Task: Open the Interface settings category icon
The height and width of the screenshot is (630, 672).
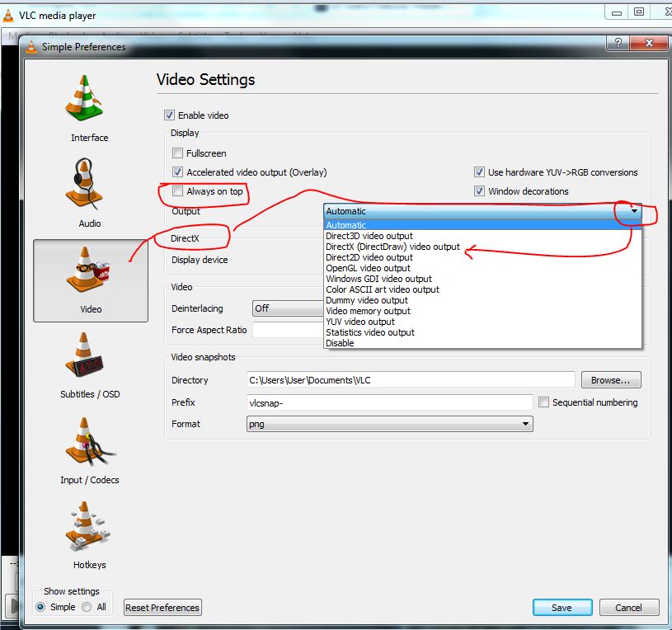Action: pos(85,99)
